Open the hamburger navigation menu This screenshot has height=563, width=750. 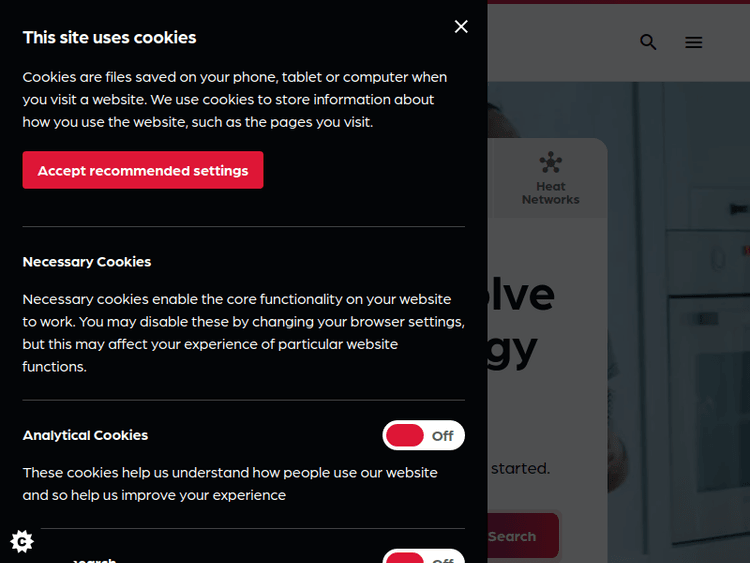click(694, 42)
